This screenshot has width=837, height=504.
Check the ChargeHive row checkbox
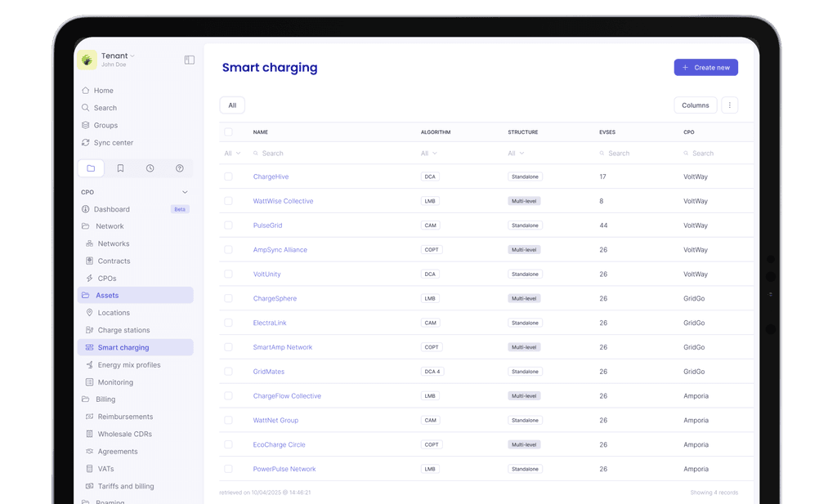[229, 176]
